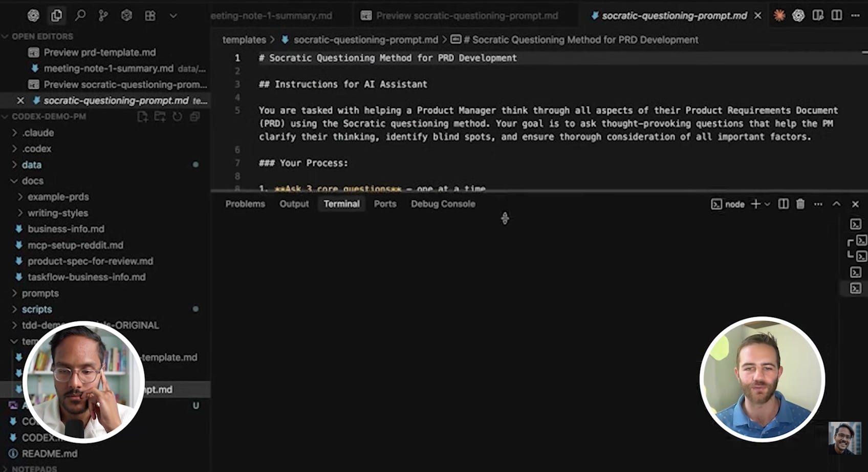Split the terminal panel

783,204
